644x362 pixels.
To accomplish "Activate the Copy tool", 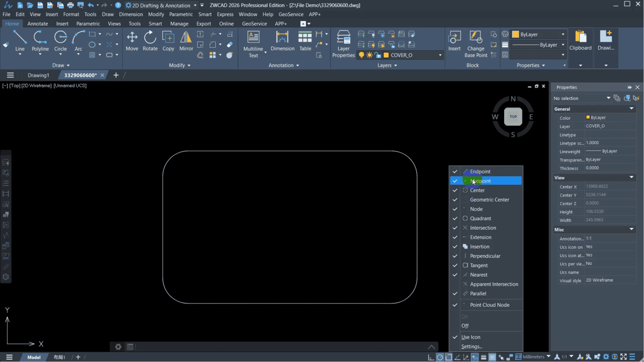I will pyautogui.click(x=168, y=41).
